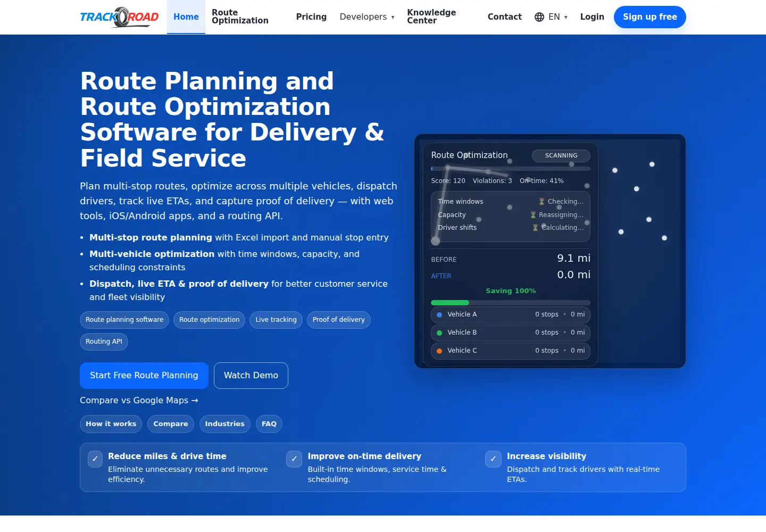Screen dimensions: 766x532
Task: Open the Pricing page
Action: point(311,17)
